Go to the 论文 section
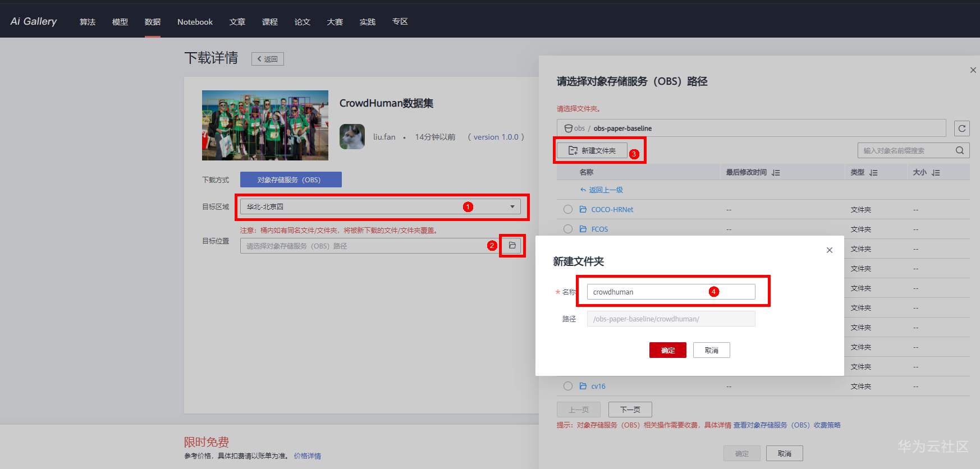This screenshot has width=980, height=469. 303,22
